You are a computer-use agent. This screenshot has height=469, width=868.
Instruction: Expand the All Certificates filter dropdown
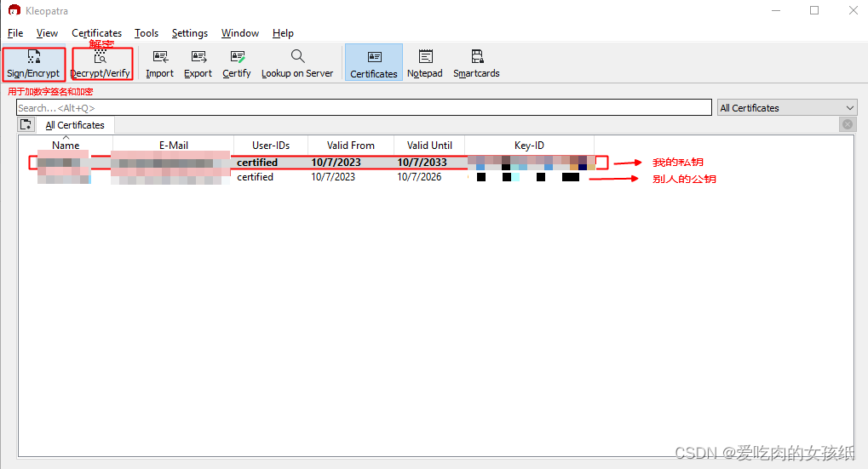[x=786, y=108]
